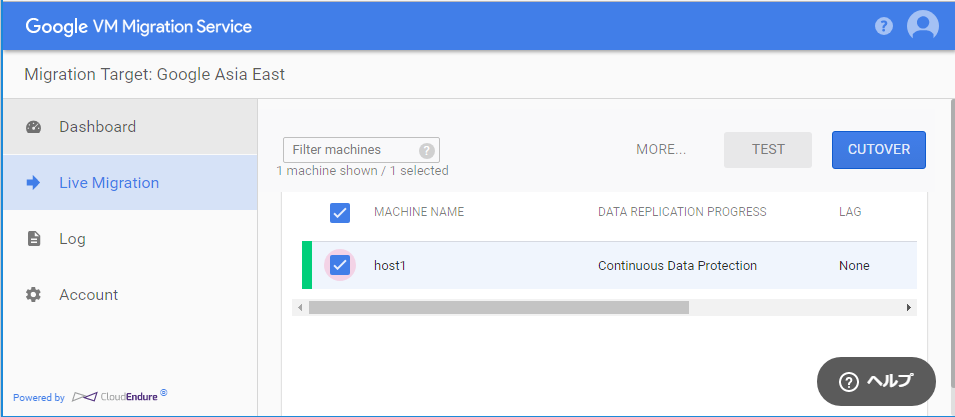955x417 pixels.
Task: Go to Live Migration section
Action: pos(130,183)
